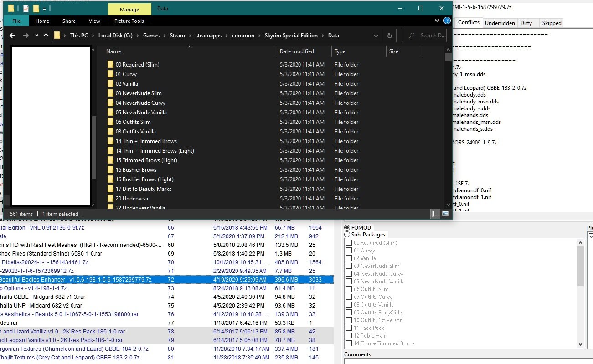Go back with the Explorer back arrow
Viewport: 593px width, 364px height.
[12, 36]
